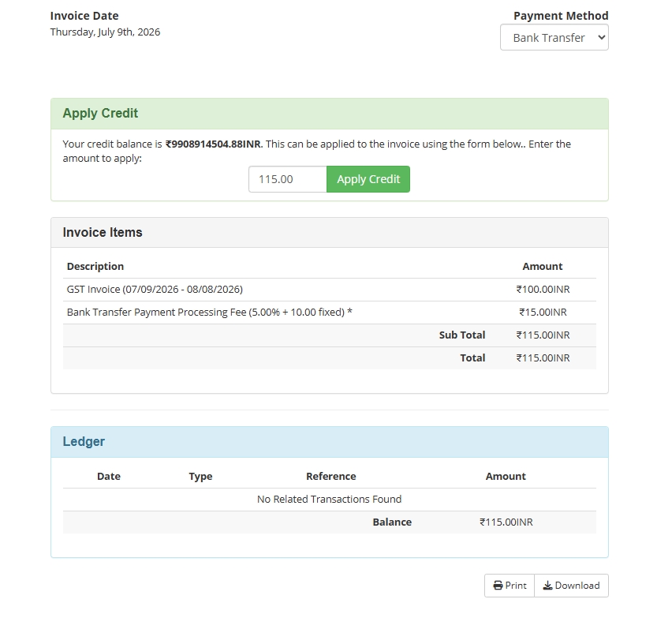This screenshot has height=644, width=657.
Task: Select the Apply Credit panel heading
Action: tap(100, 113)
